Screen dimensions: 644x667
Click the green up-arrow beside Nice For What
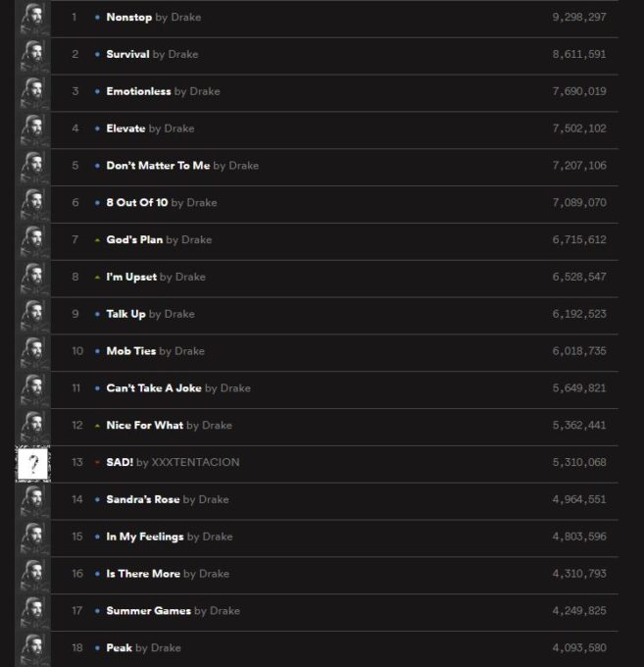click(x=97, y=426)
